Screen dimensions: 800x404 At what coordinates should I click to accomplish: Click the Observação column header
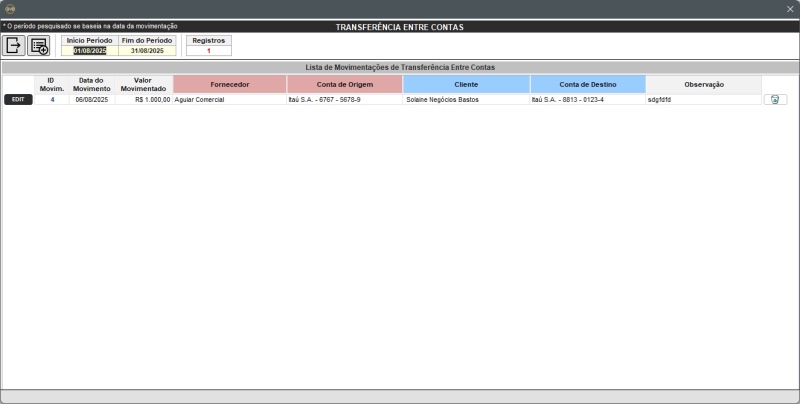pos(703,84)
